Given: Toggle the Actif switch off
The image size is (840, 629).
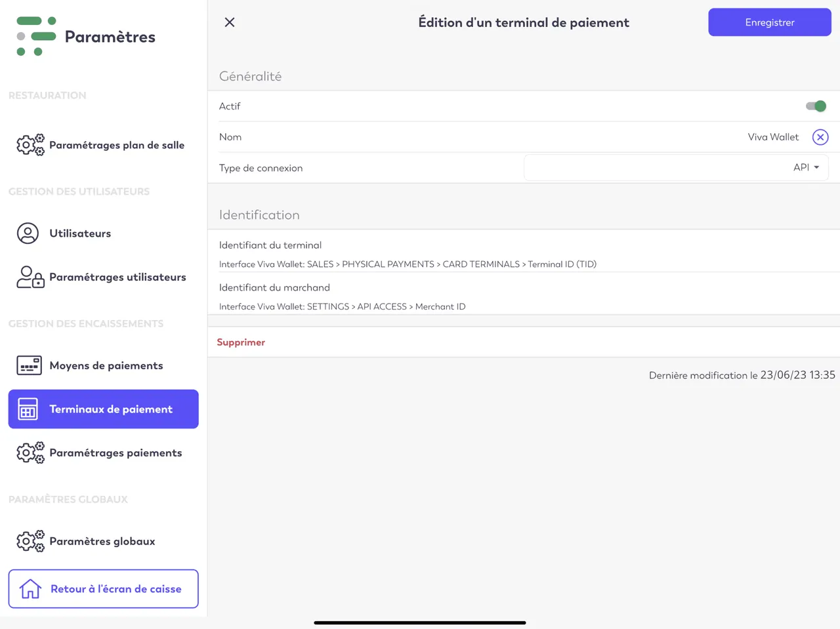Looking at the screenshot, I should tap(816, 106).
